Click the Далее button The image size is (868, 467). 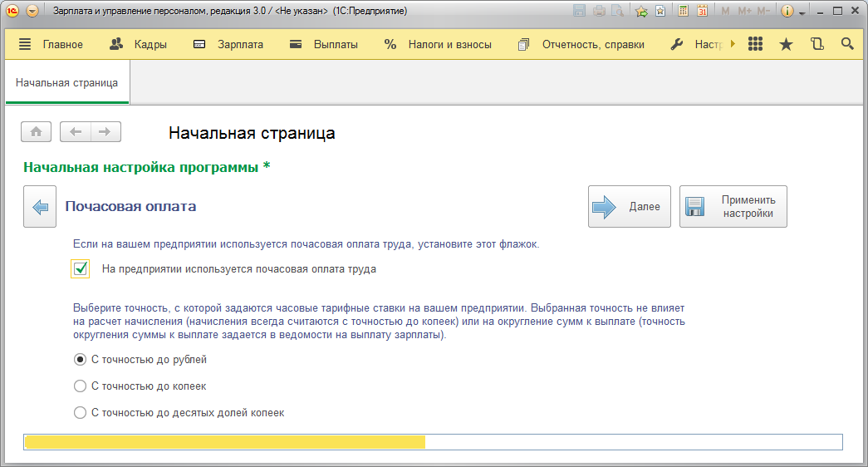tap(630, 207)
